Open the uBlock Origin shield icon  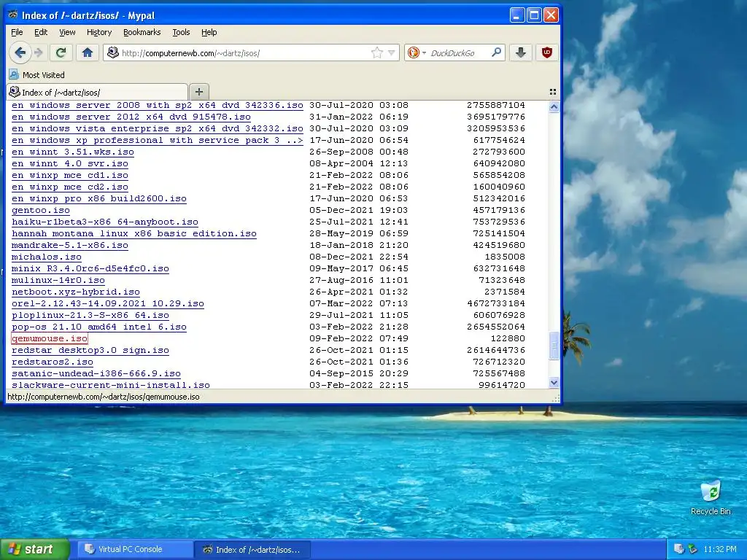click(547, 52)
